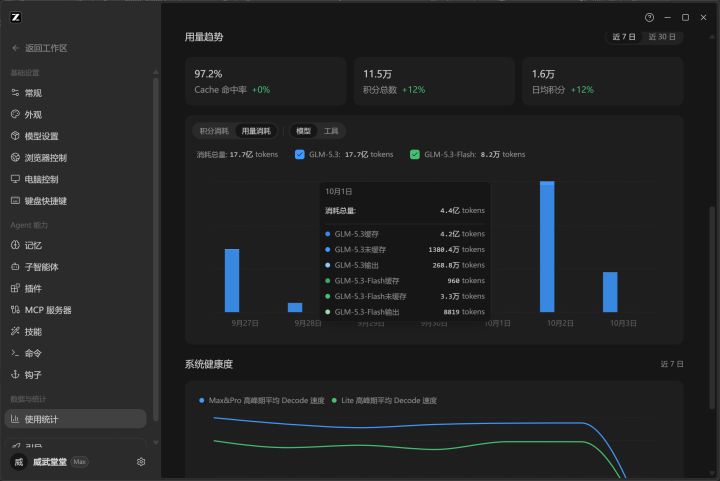Toggle GLM-5.3-Flash series checkbox
Screen dimensions: 720x481
click(415, 155)
